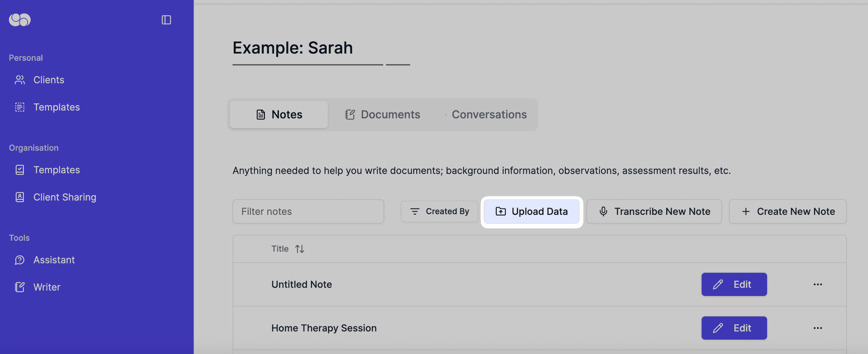
Task: Open more options for Home Therapy Session
Action: [817, 328]
